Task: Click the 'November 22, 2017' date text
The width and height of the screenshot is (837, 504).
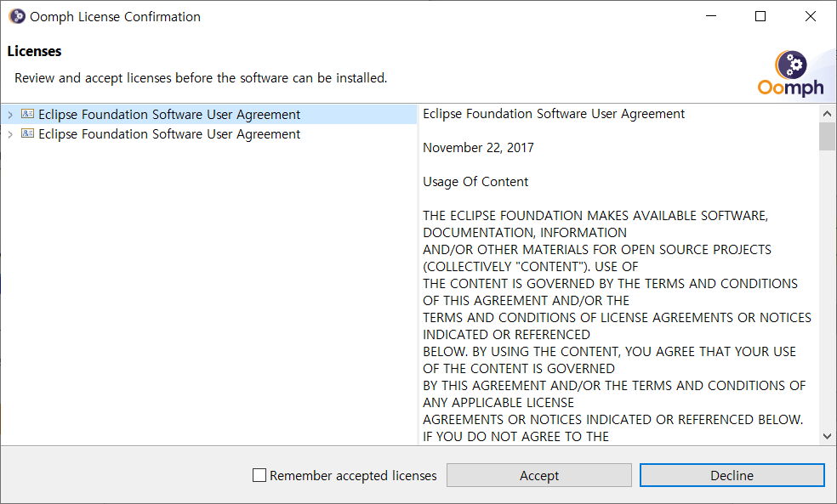Action: (478, 148)
